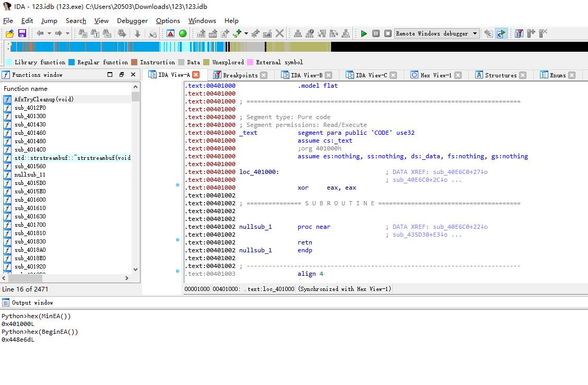Save the database with the floppy icon
The image size is (588, 385).
point(22,33)
